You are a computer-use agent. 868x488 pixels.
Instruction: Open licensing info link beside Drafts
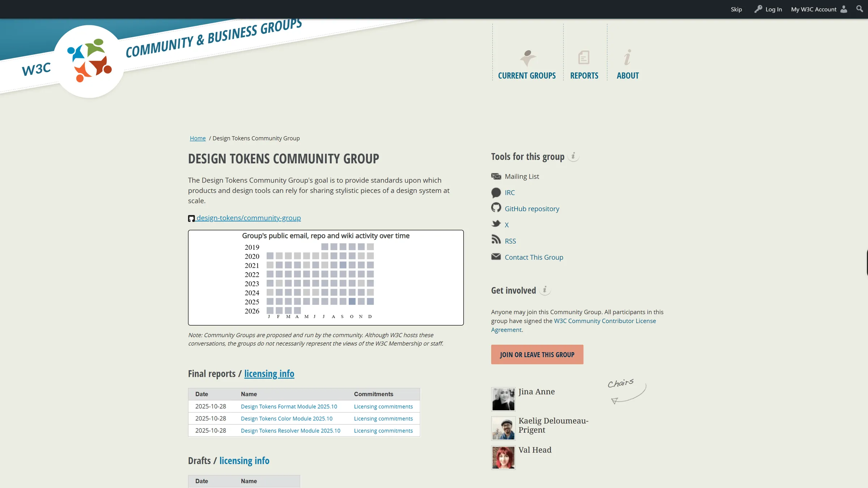(244, 461)
